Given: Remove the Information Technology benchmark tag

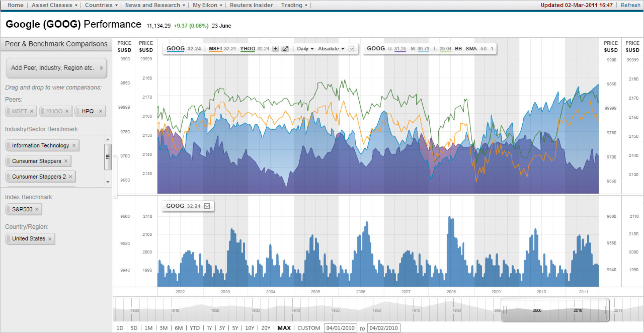Looking at the screenshot, I should 74,146.
